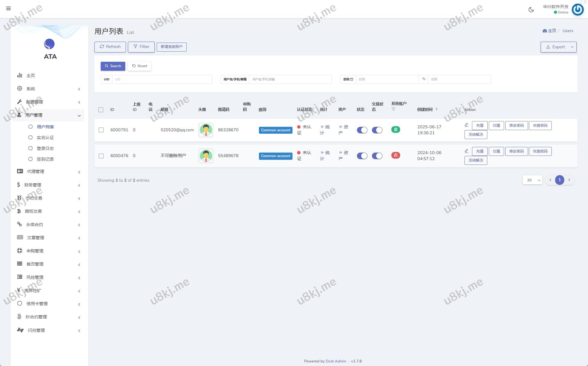Toggle 状态 switch for user 6000791
Screen dimensions: 588x366
pyautogui.click(x=362, y=130)
